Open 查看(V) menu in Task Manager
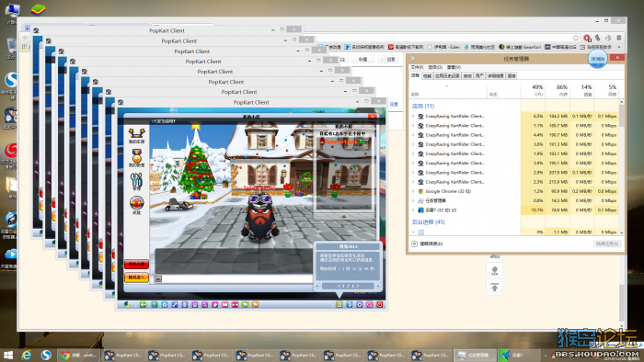 (x=454, y=67)
